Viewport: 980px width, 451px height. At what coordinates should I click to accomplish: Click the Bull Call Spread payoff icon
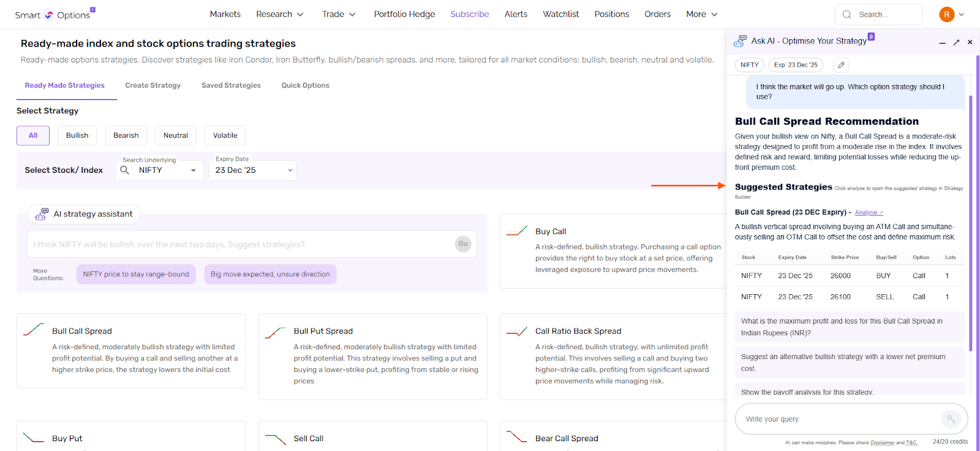point(33,330)
